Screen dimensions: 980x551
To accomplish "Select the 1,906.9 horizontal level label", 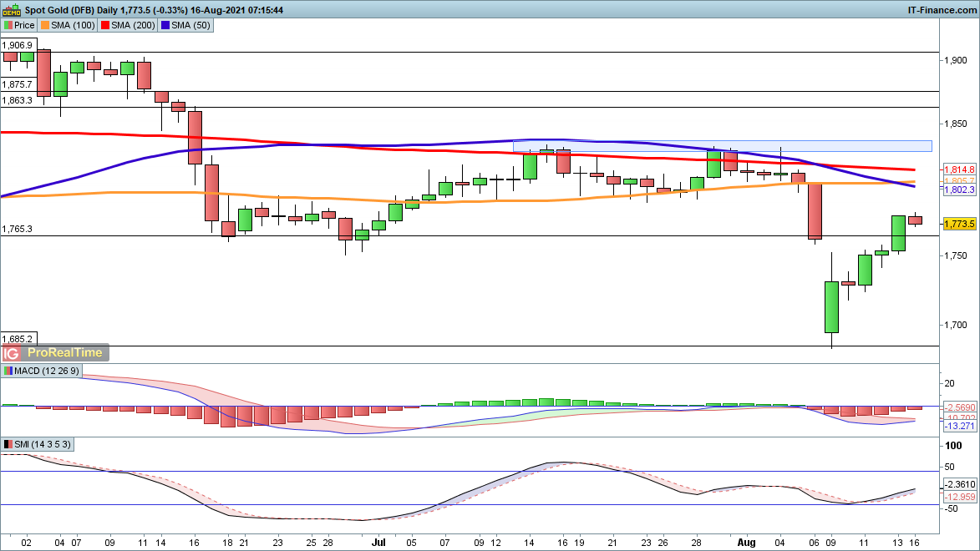I will tap(18, 45).
